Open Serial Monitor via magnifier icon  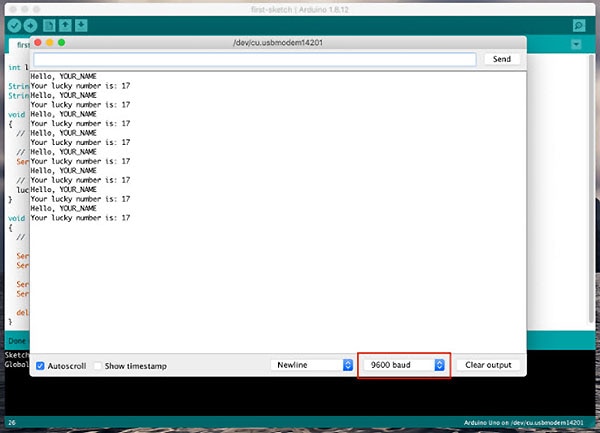coord(579,24)
